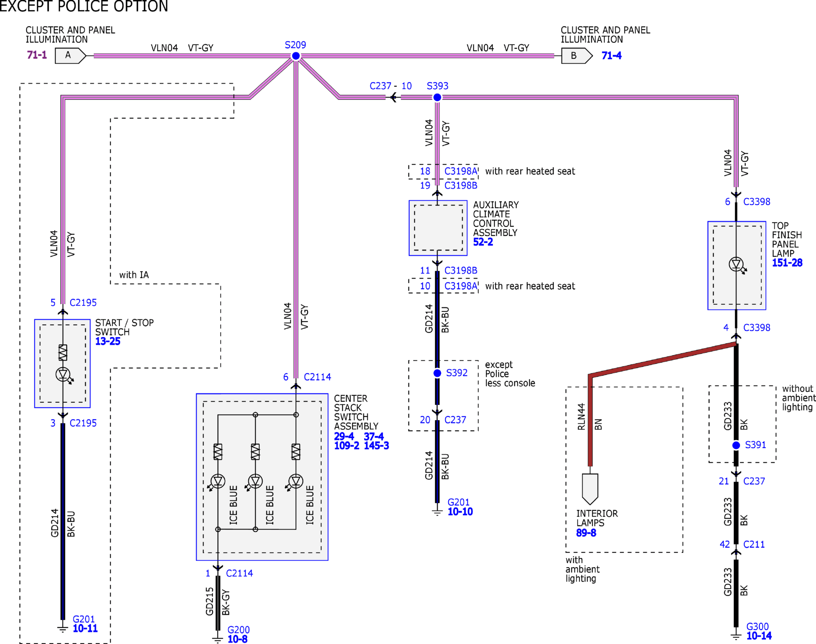Click the S209 splice node

[x=296, y=56]
